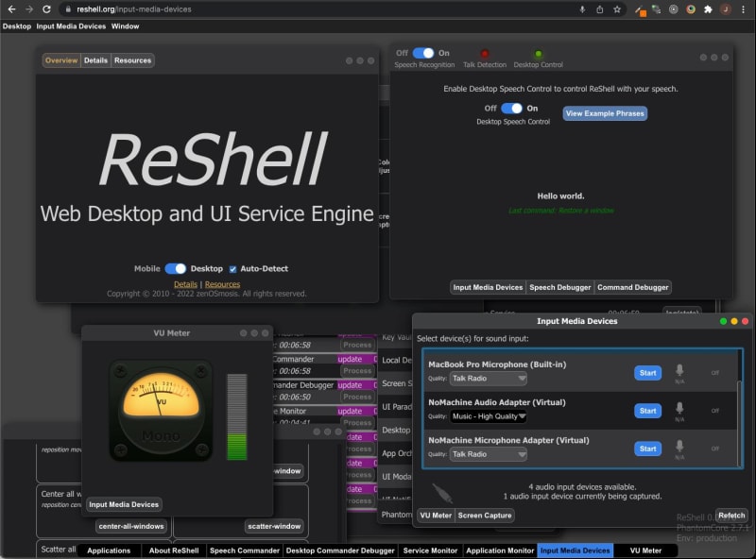Open the Extensions puzzle piece menu
The height and width of the screenshot is (559, 756).
pos(708,9)
